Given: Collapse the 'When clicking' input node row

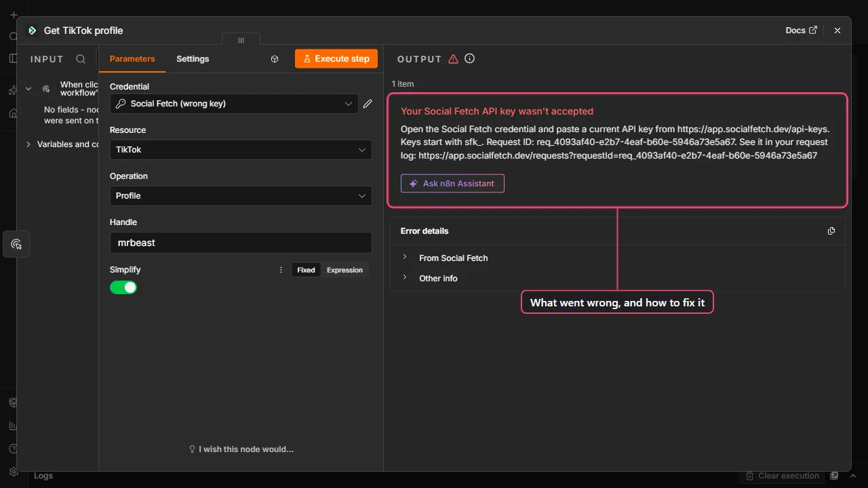Looking at the screenshot, I should [x=28, y=89].
